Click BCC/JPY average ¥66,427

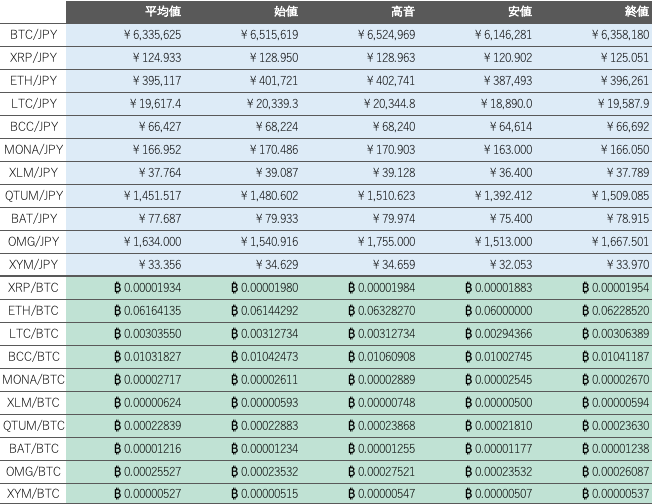[x=160, y=126]
